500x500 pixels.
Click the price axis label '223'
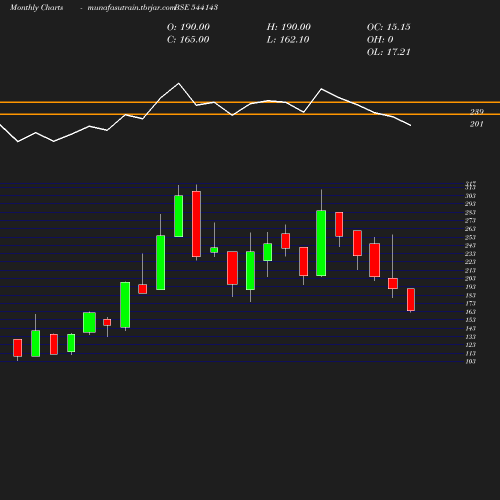[x=470, y=262]
